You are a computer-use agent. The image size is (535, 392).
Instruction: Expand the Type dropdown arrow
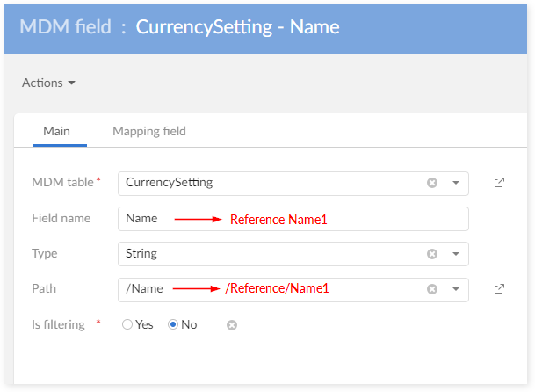point(456,254)
